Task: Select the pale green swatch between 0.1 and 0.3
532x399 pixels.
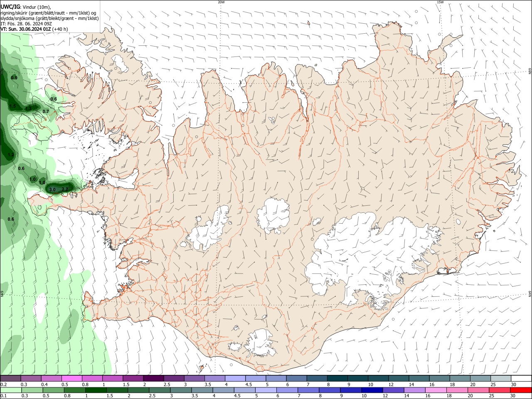Action: (x=11, y=390)
